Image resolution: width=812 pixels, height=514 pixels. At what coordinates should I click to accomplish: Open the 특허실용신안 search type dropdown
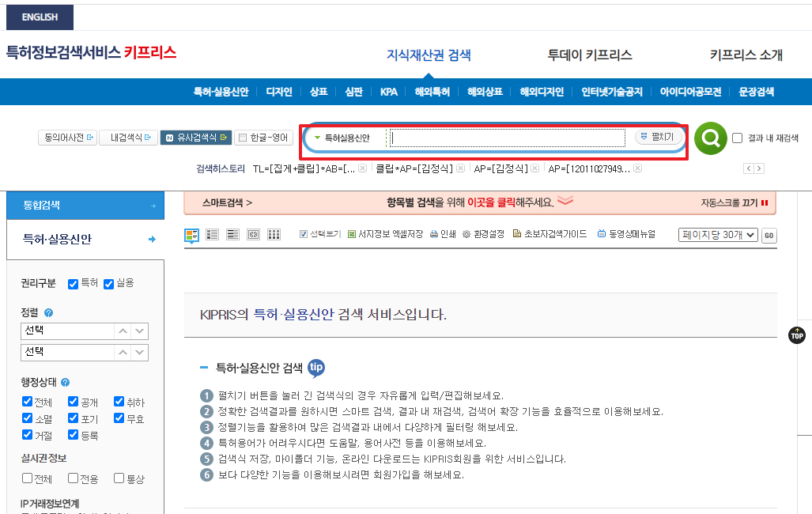pyautogui.click(x=342, y=138)
